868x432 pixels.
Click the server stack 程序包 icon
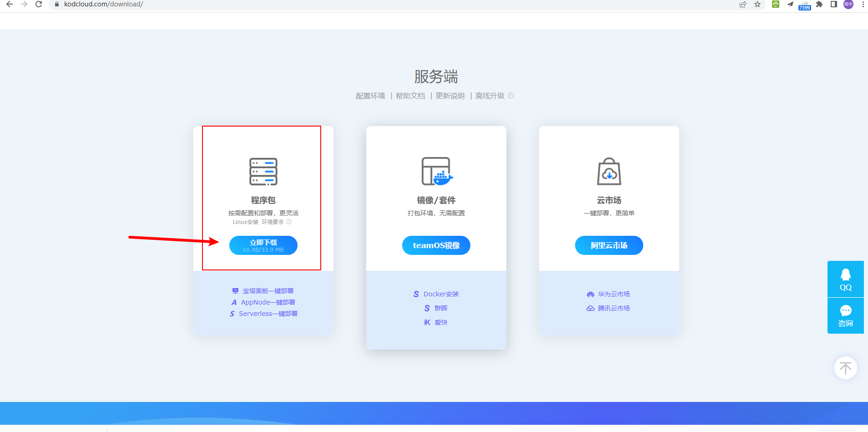[263, 172]
